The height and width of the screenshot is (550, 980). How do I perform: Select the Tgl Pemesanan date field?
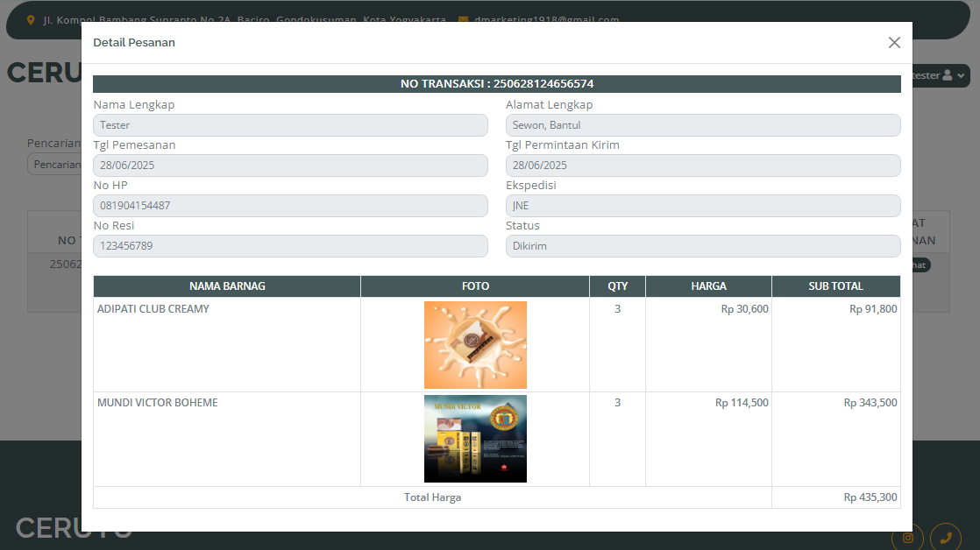click(x=290, y=166)
